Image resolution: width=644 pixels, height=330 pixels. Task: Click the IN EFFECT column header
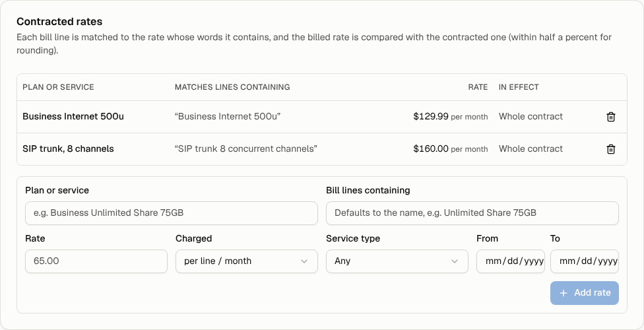click(519, 87)
